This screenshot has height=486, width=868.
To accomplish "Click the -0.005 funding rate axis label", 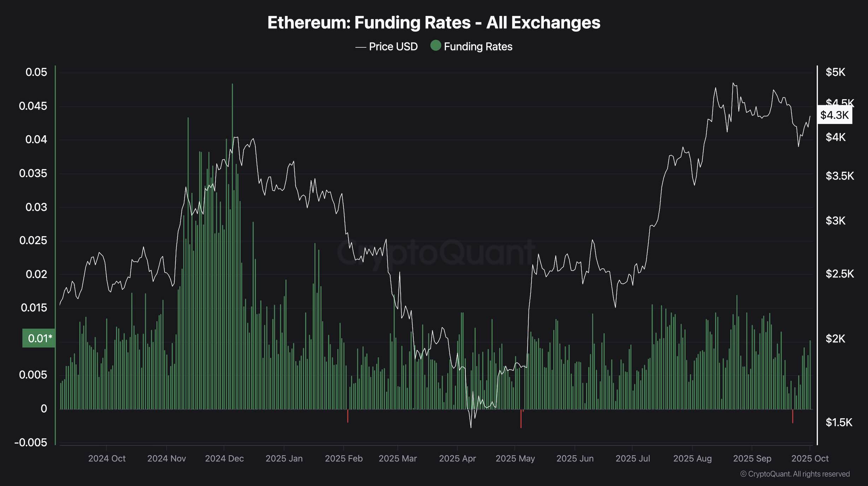I will coord(31,443).
